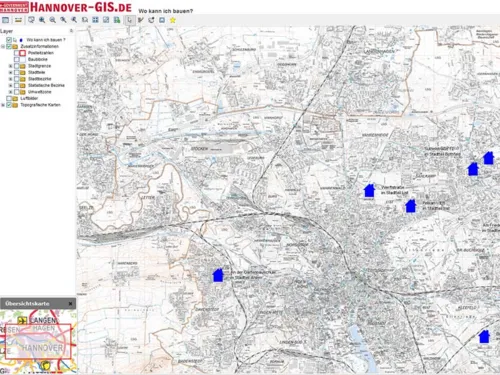Click blue house marker in Stadtteil Ahlem
Viewport: 500px width, 375px height.
pyautogui.click(x=218, y=275)
